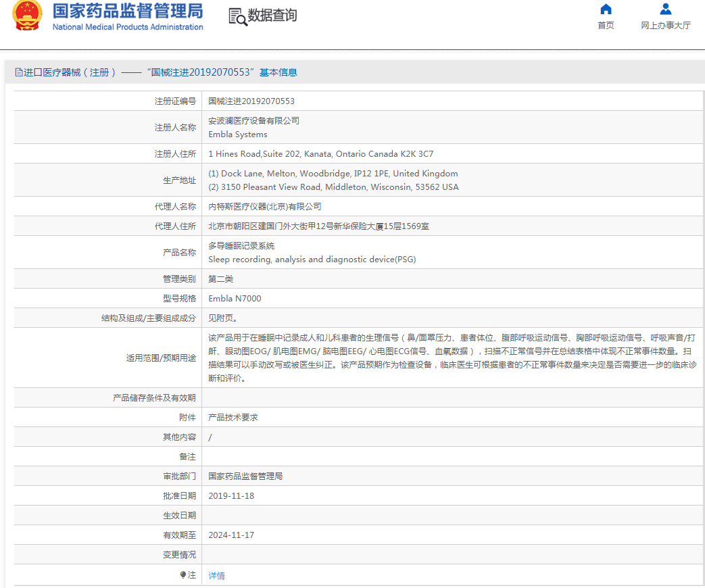
Task: Click the 结构及组成/主要组成成分 label
Action: (149, 318)
